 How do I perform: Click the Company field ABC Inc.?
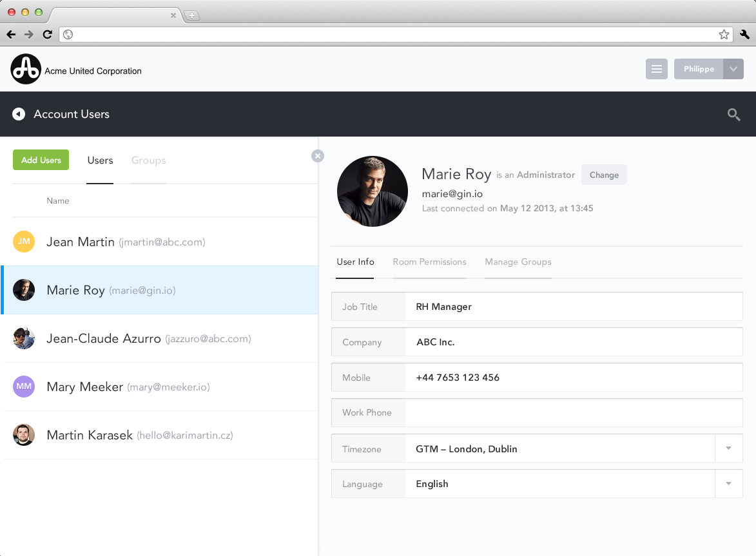[x=573, y=342]
